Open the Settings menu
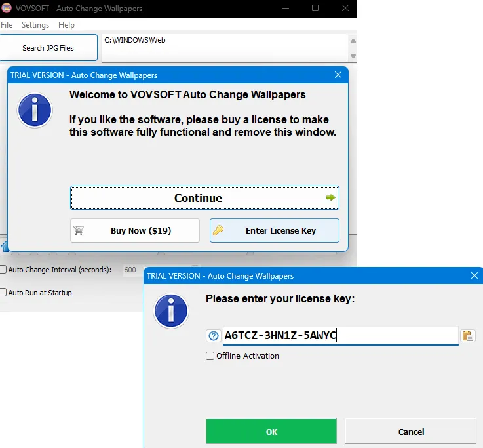Viewport: 483px width, 448px height. point(35,25)
